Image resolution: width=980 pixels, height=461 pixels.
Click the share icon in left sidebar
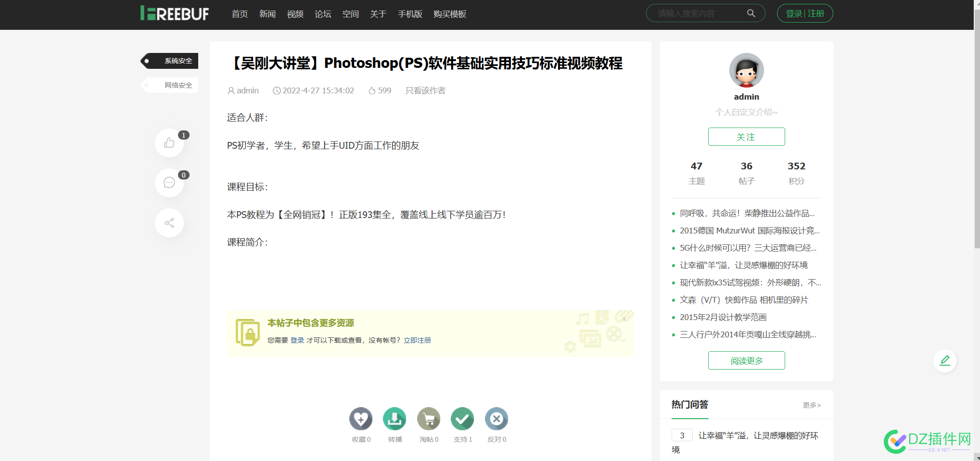pyautogui.click(x=169, y=223)
